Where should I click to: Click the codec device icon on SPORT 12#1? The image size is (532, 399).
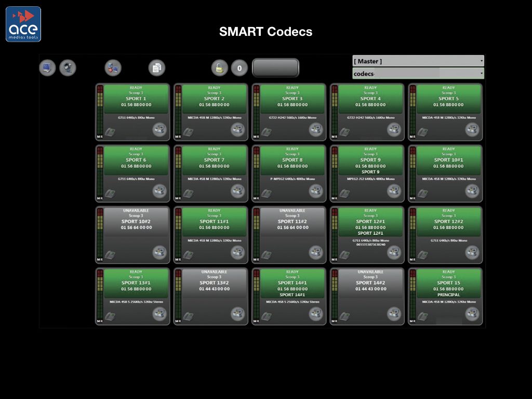click(394, 252)
